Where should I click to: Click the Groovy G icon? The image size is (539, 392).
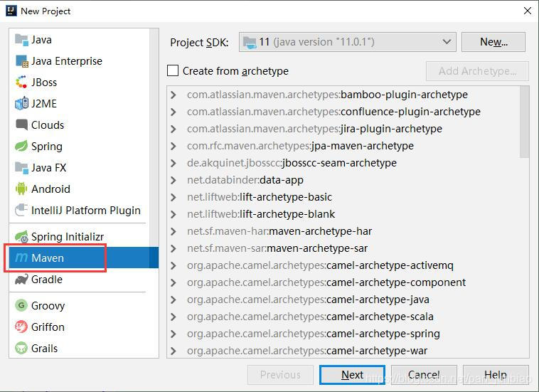pos(21,305)
